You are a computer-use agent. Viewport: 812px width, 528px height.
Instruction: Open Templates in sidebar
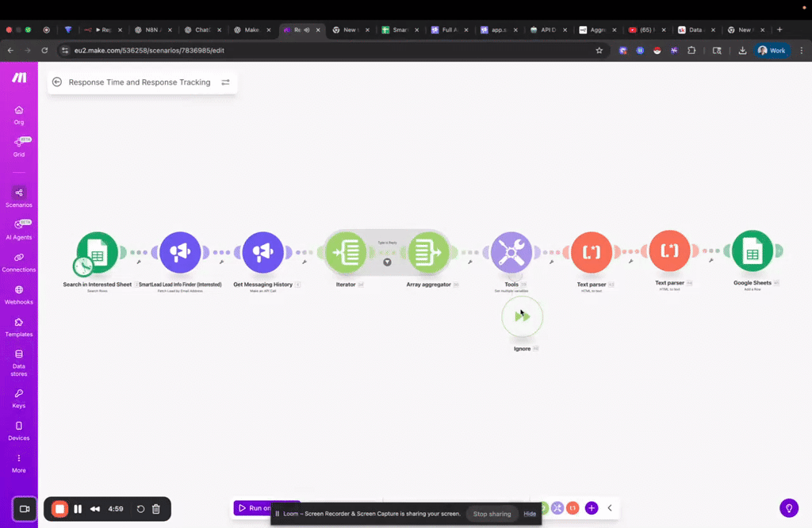coord(19,327)
